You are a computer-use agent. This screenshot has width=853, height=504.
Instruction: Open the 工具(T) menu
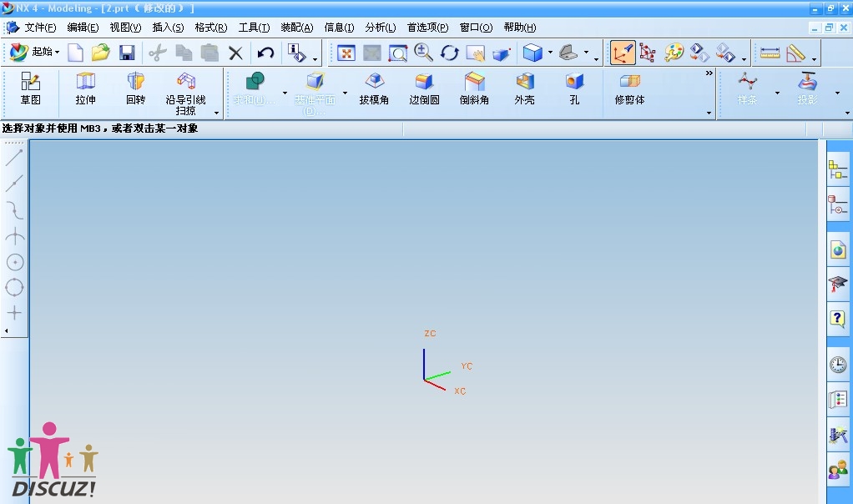click(x=254, y=28)
